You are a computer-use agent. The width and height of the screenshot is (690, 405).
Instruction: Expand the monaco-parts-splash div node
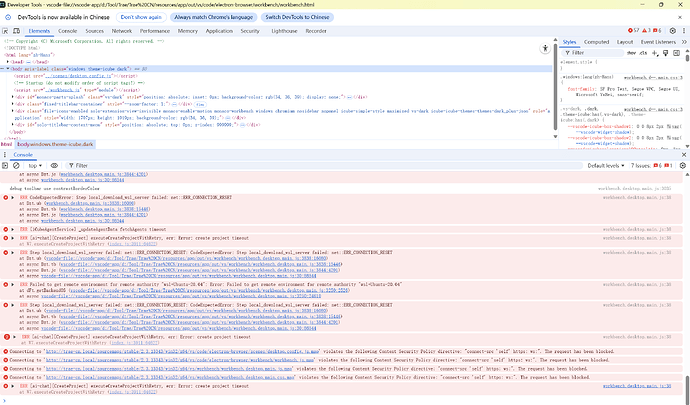point(13,97)
